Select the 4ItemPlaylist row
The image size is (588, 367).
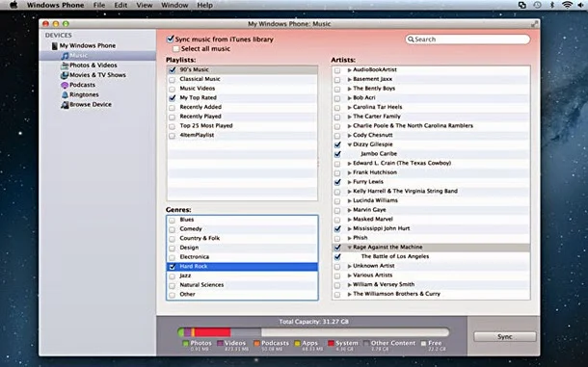242,135
